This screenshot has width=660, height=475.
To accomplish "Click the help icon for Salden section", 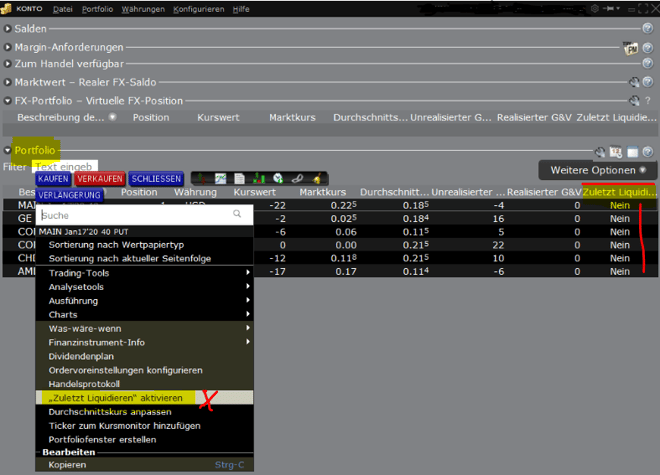I will tap(647, 28).
